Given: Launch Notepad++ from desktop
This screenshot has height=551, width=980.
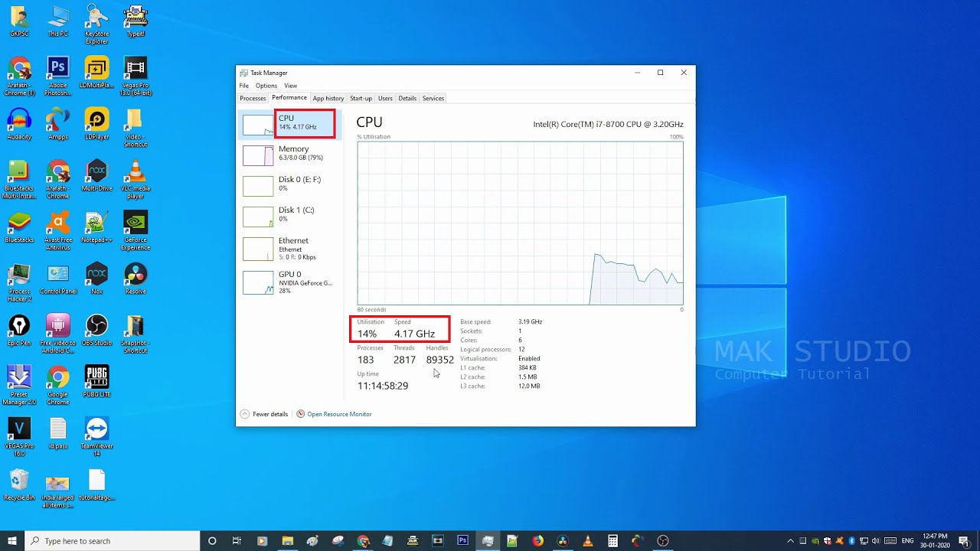Looking at the screenshot, I should click(96, 227).
